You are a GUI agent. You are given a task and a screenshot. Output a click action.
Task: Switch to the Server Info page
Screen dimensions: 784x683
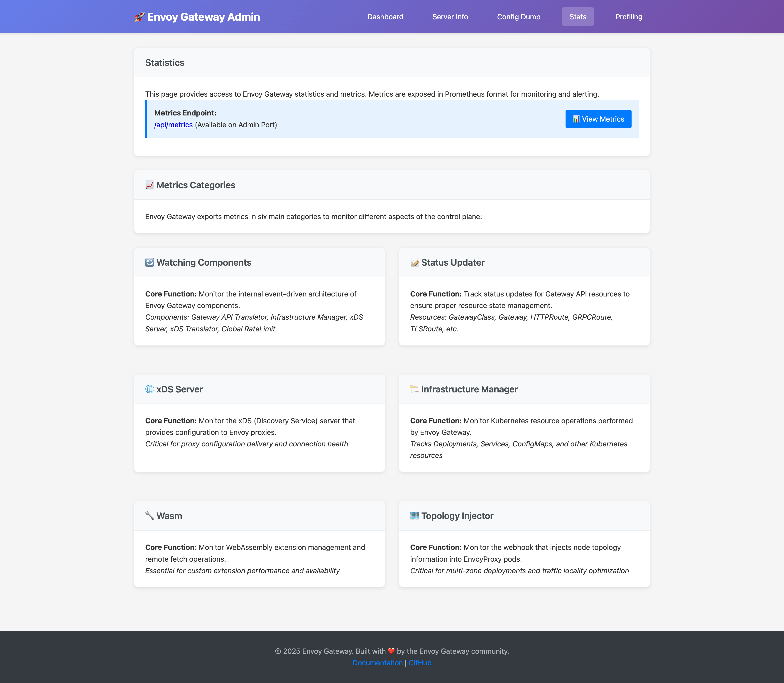(450, 17)
